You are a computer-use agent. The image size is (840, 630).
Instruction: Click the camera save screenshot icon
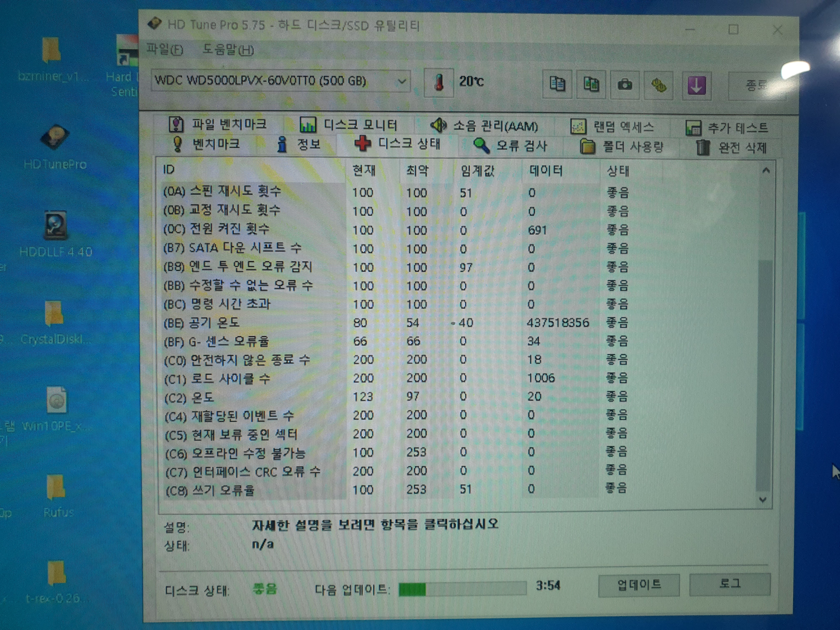625,84
